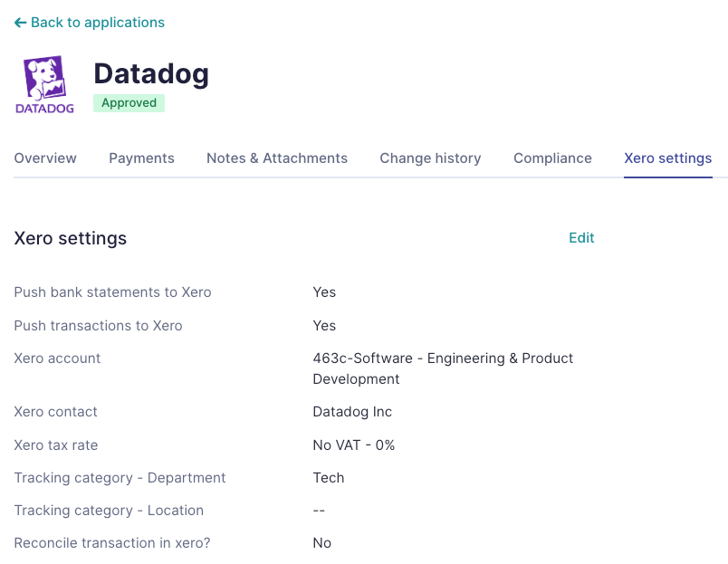
Task: Click Reconcile transaction in xero label
Action: [x=112, y=542]
